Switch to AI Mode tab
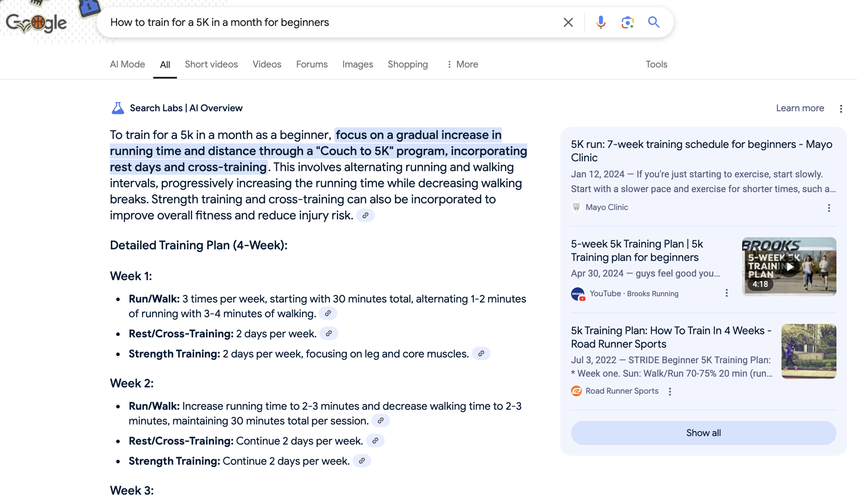Viewport: 857px width, 504px height. pos(127,64)
